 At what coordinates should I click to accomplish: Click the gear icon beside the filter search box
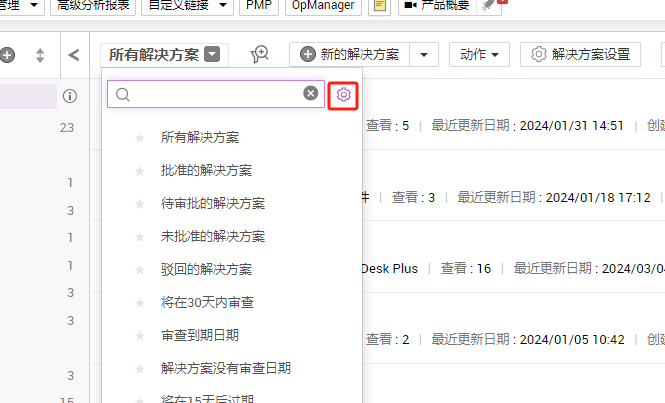[x=343, y=94]
